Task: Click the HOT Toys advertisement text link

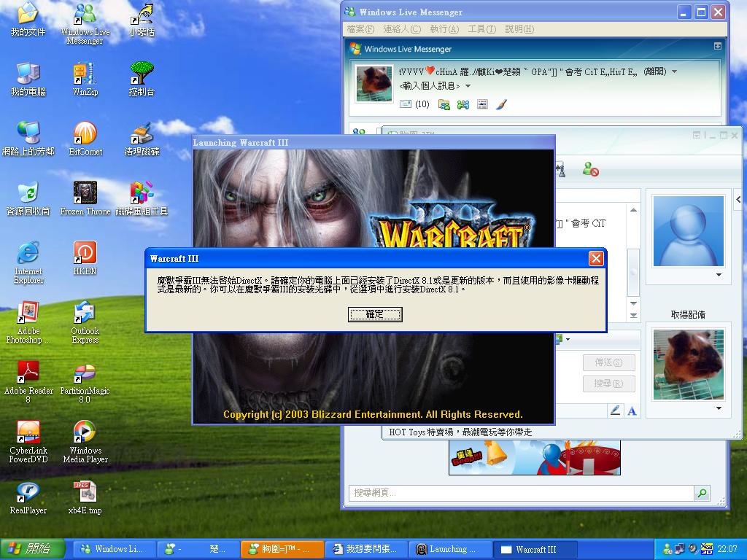Action: click(460, 432)
